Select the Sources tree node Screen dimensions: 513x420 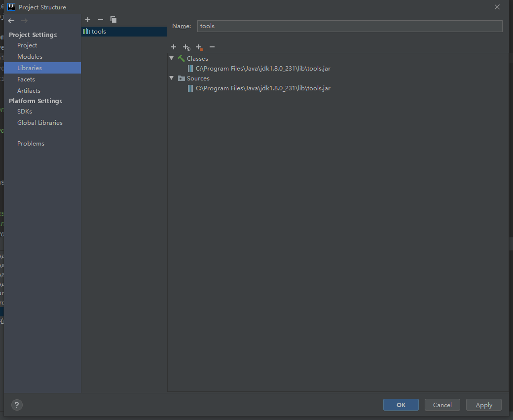198,78
